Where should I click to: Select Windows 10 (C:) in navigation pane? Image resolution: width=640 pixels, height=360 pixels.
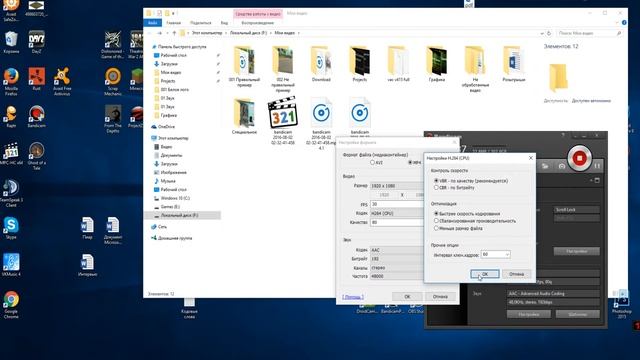175,198
